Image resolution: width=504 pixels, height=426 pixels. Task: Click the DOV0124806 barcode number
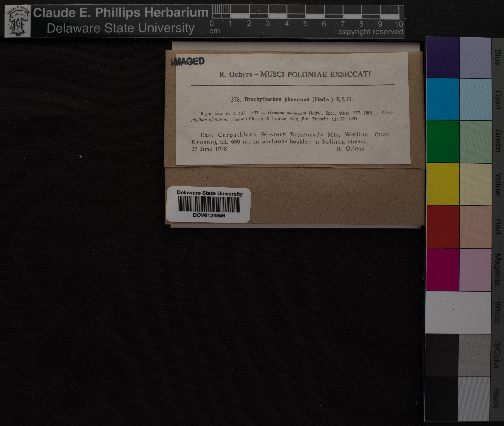209,215
